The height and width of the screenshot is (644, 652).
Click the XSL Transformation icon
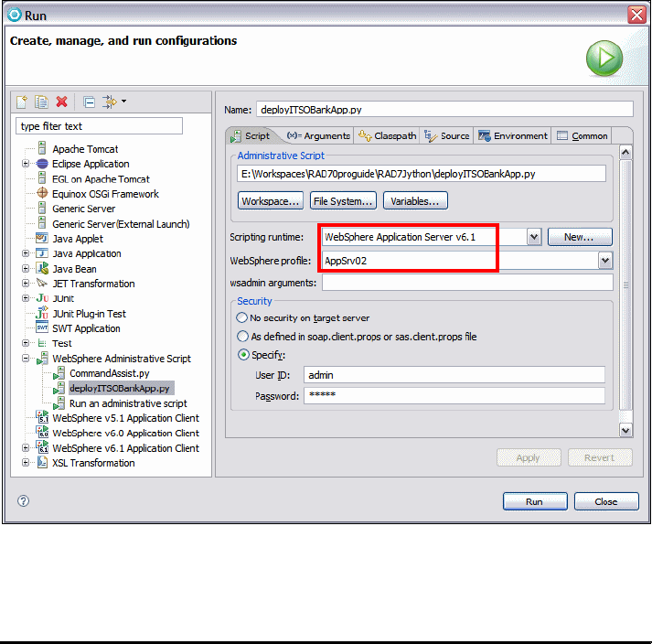[42, 462]
